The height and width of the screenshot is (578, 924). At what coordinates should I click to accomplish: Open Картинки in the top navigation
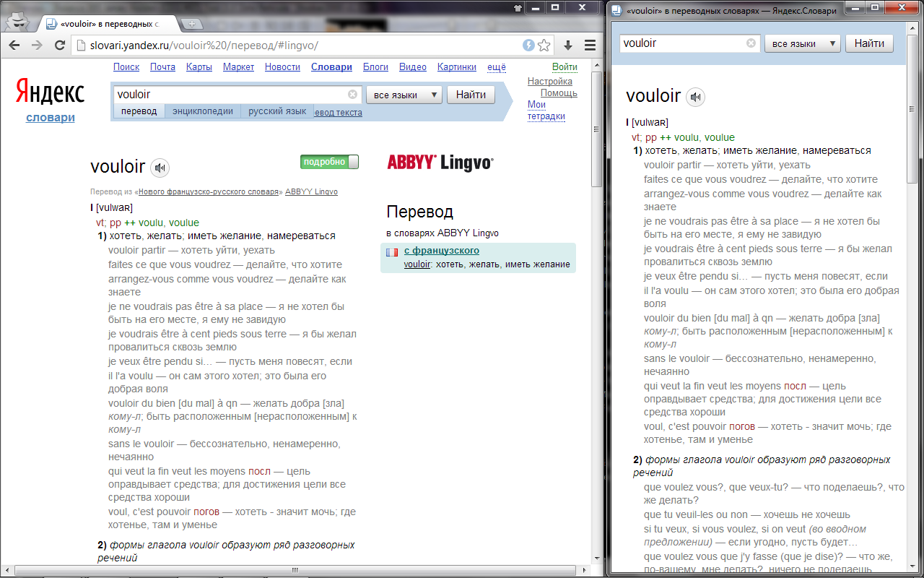point(456,67)
